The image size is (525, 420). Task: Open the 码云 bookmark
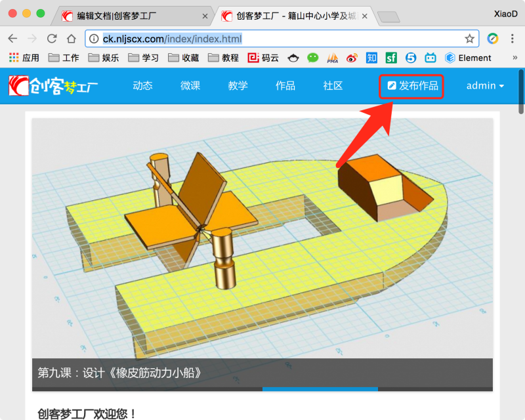point(262,58)
